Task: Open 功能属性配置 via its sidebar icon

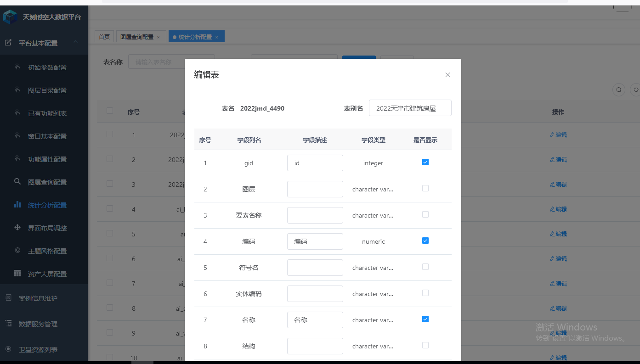Action: (x=17, y=159)
